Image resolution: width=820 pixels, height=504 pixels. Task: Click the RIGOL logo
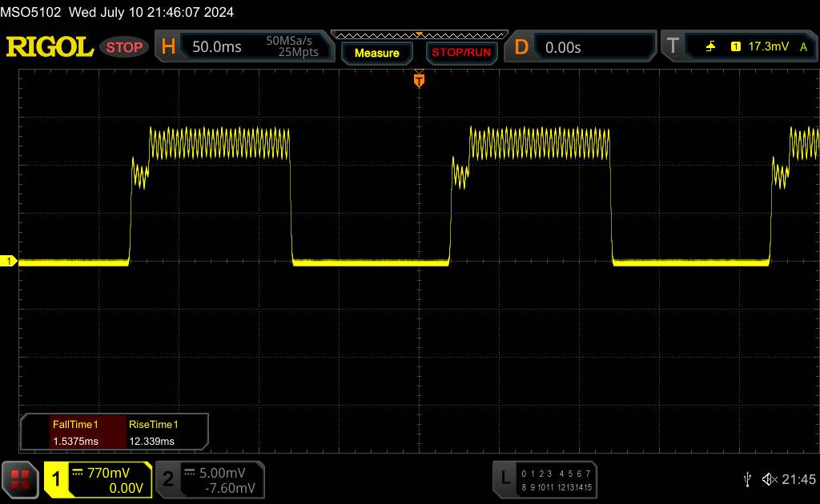click(x=50, y=47)
